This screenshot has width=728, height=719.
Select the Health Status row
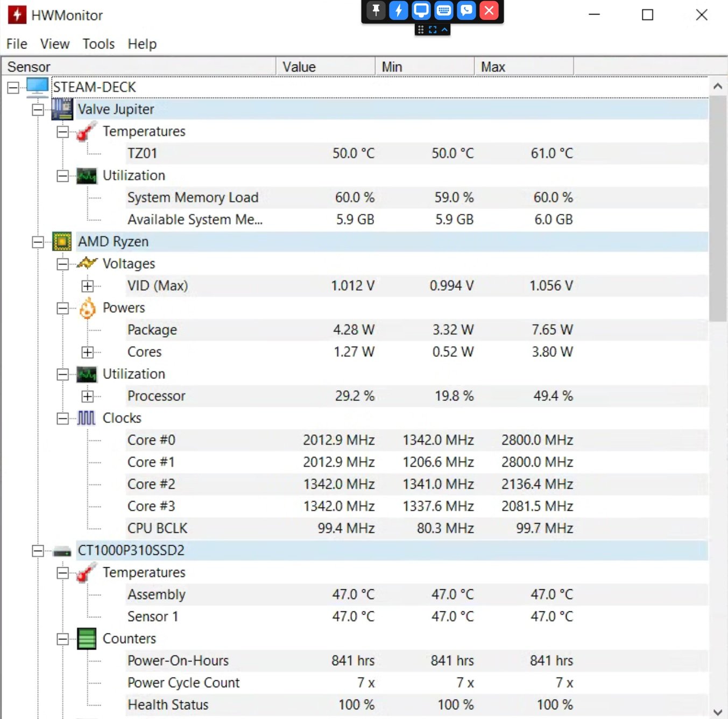pyautogui.click(x=417, y=705)
